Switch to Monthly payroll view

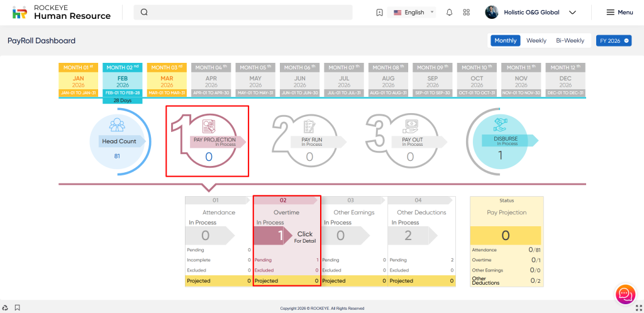tap(506, 40)
